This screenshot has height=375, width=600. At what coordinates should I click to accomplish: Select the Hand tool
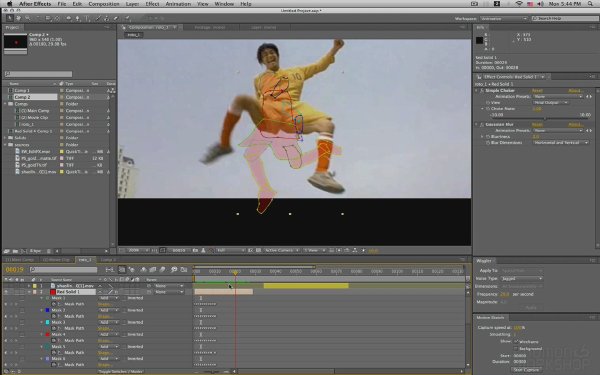click(18, 18)
